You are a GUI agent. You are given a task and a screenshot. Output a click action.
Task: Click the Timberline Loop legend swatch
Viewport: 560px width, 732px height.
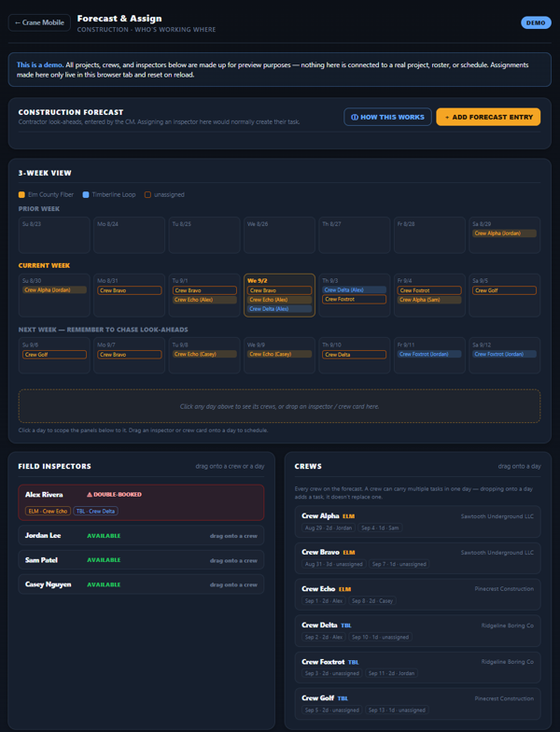[86, 194]
